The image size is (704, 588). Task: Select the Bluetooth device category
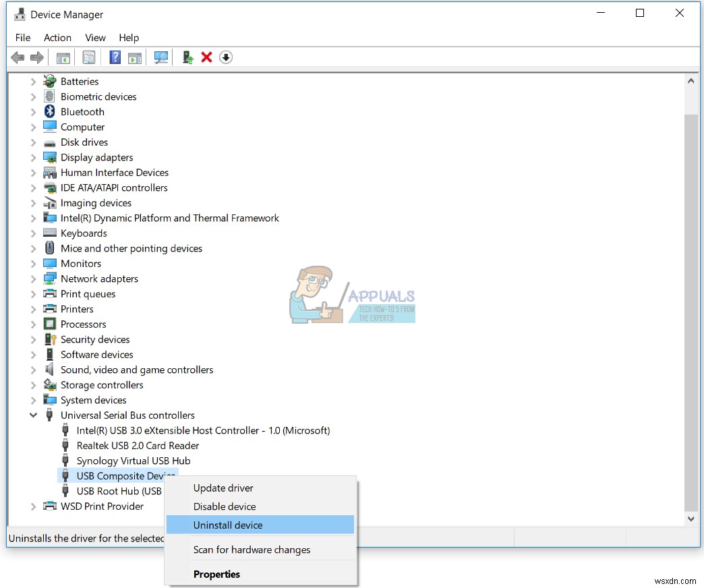point(83,111)
